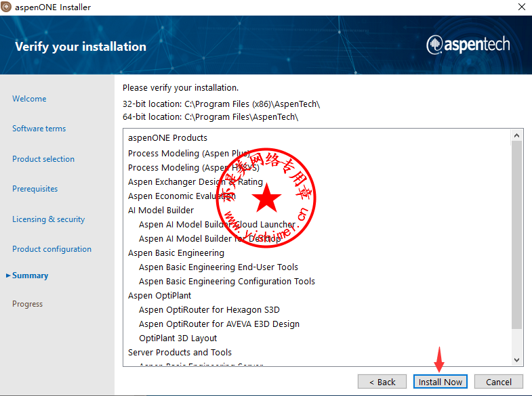Go back with the Back button
The image size is (532, 396).
(382, 382)
